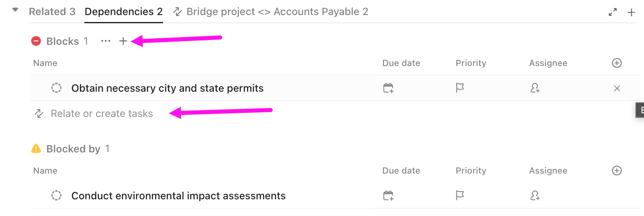Remove Obtain permits dependency with X
The height and width of the screenshot is (216, 644).
[617, 88]
